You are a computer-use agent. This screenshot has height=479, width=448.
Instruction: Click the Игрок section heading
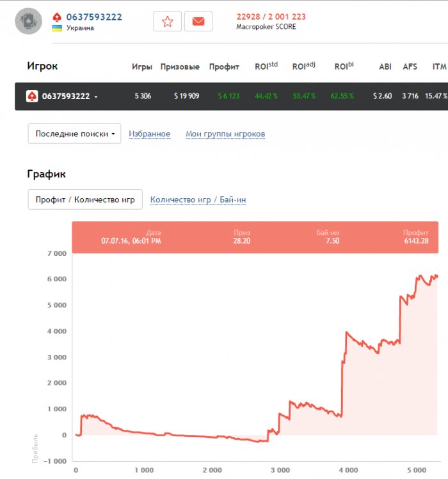(x=42, y=66)
